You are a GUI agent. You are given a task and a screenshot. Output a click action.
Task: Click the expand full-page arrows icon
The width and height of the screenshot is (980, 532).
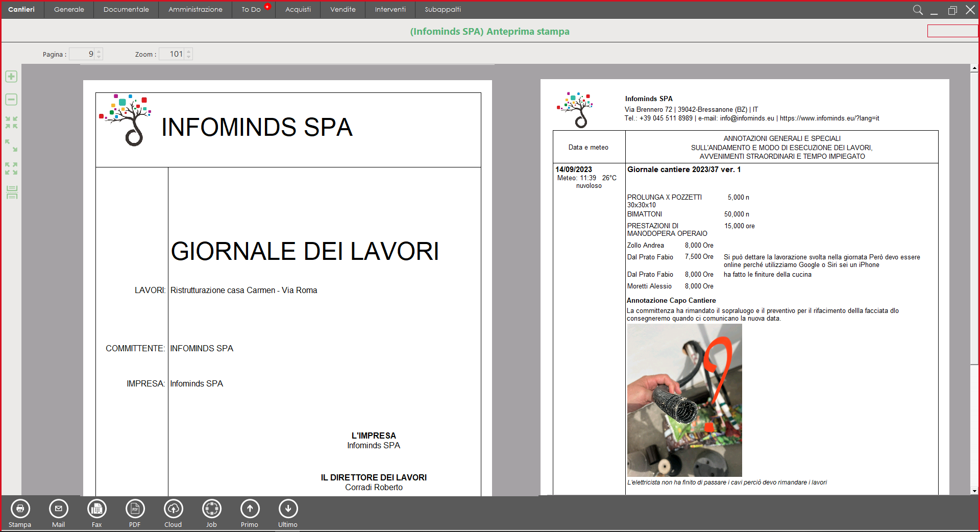pyautogui.click(x=11, y=168)
